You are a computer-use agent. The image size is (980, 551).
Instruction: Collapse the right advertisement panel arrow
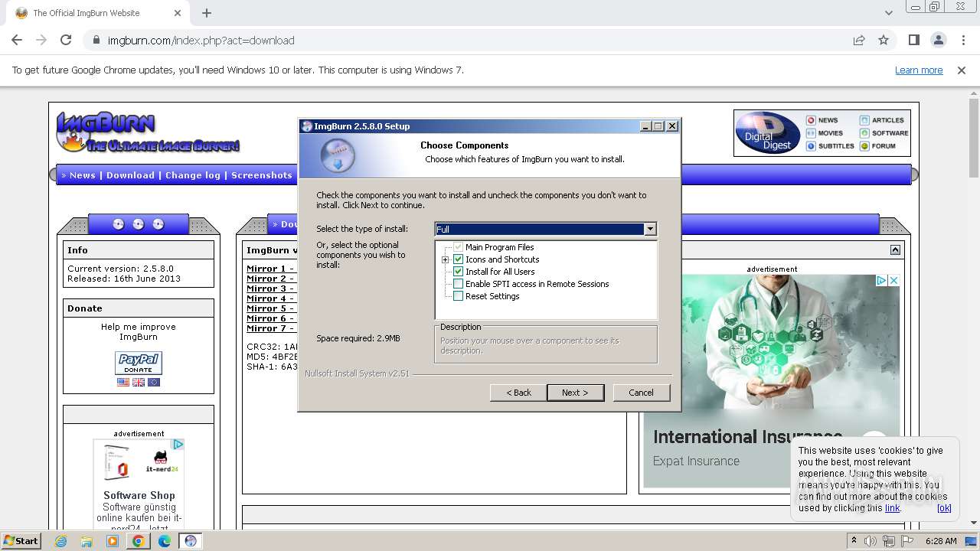click(895, 250)
